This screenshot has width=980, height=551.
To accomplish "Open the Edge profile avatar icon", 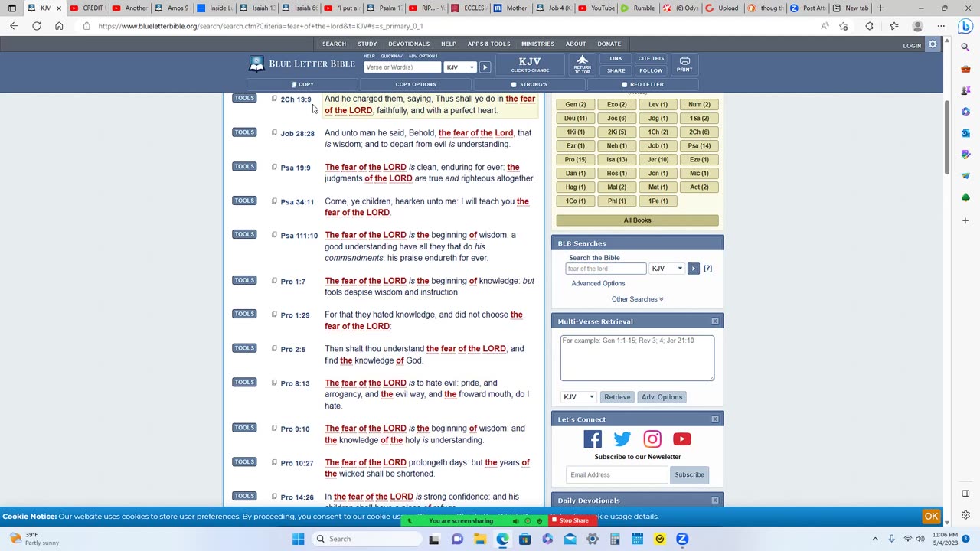I will (917, 26).
